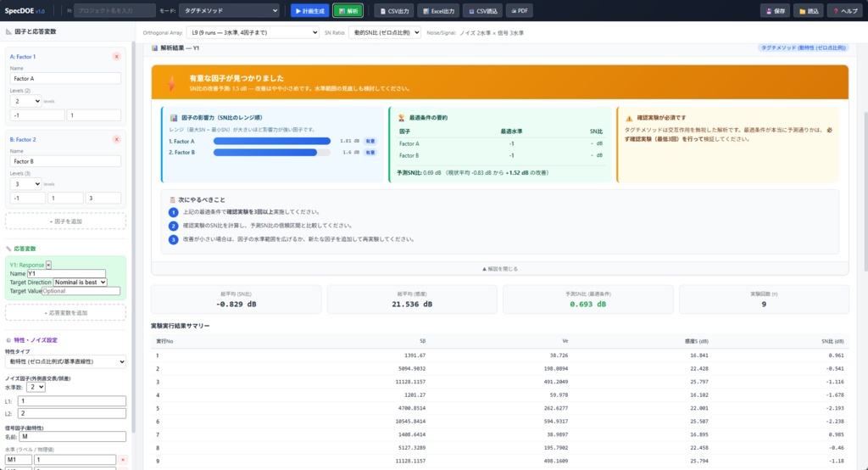Save the project with 保存 button

tap(775, 10)
